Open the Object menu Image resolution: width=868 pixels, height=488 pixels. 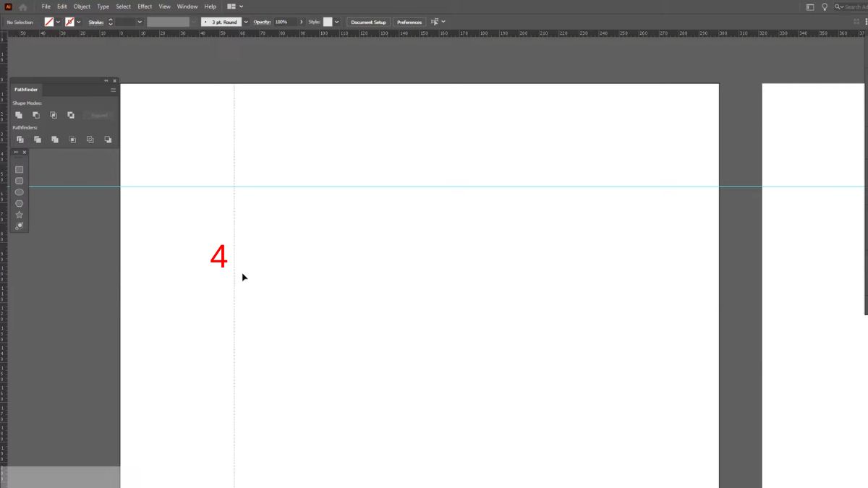82,7
